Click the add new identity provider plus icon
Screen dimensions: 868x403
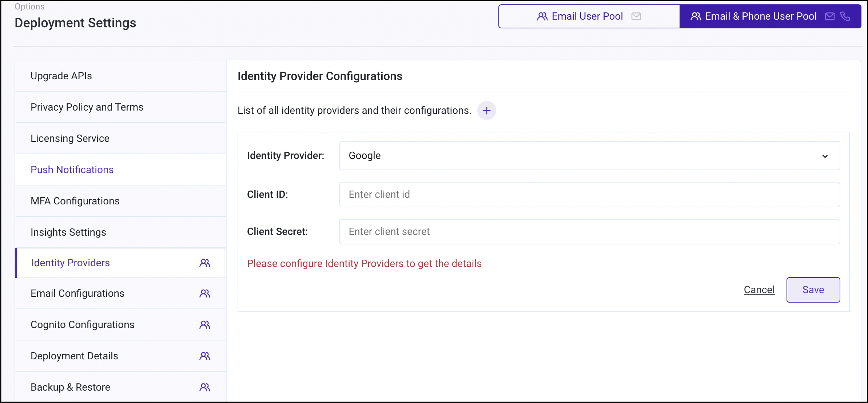click(487, 111)
